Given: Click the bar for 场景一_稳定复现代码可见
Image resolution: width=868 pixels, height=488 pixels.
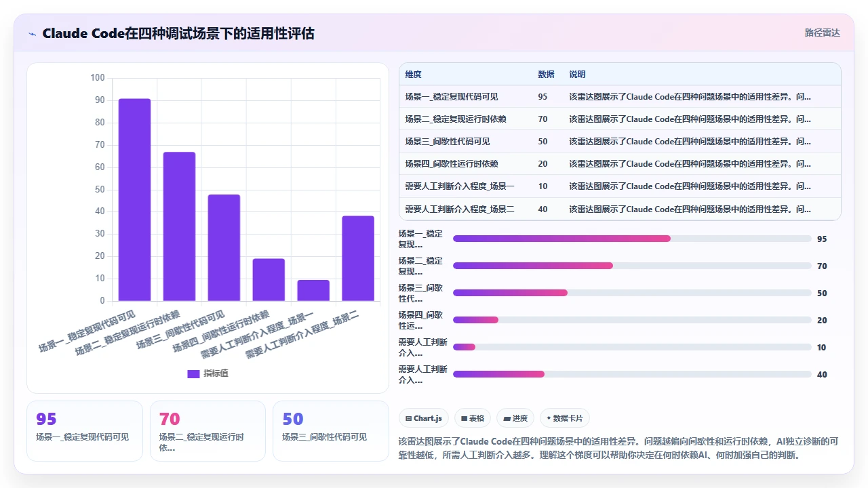Looking at the screenshot, I should pyautogui.click(x=134, y=199).
